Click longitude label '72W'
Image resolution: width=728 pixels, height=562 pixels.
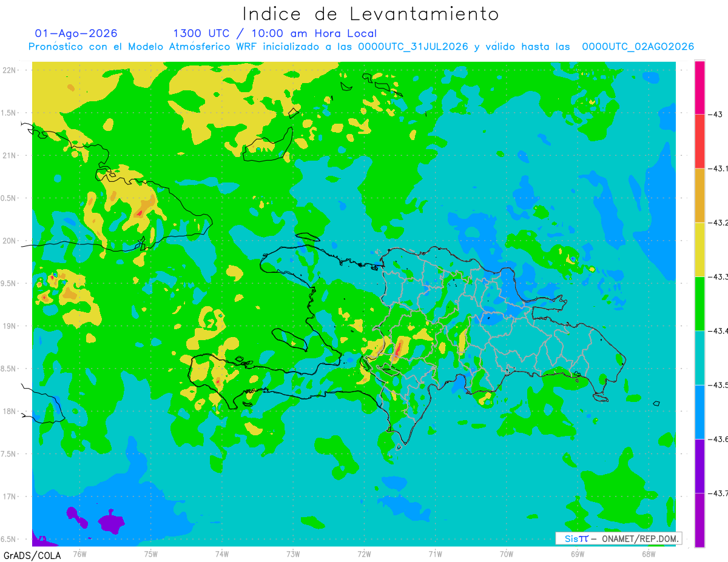pyautogui.click(x=364, y=554)
